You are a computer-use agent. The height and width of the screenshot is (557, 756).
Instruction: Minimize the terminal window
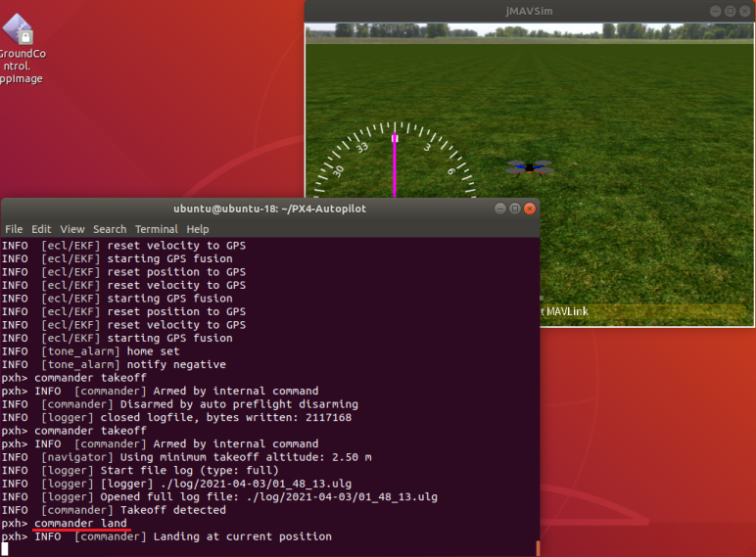coord(500,209)
